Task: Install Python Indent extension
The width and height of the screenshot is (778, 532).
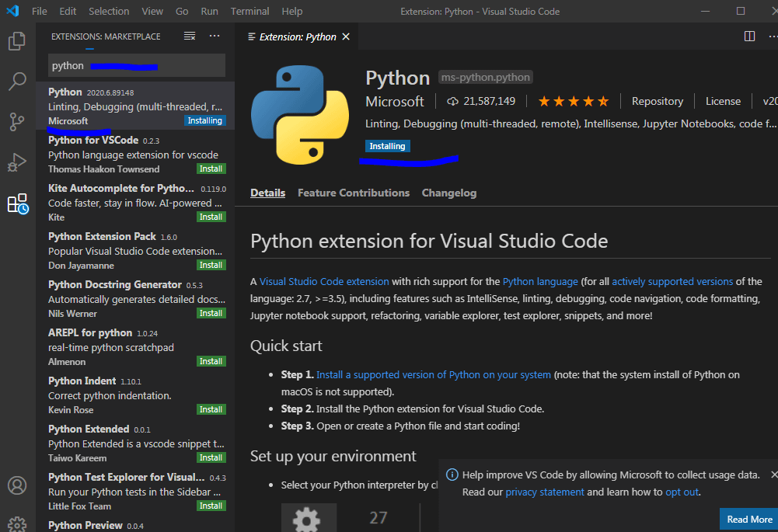Action: [x=211, y=409]
